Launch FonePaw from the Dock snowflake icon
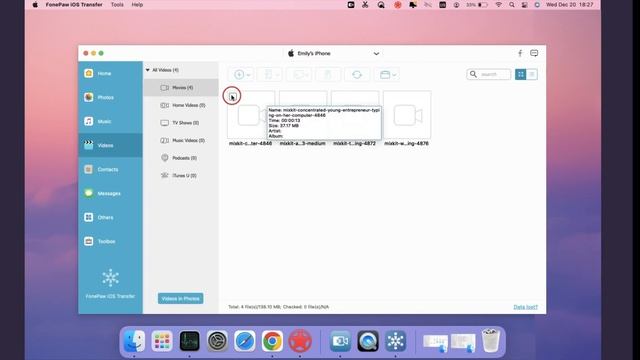Image resolution: width=640 pixels, height=360 pixels. coord(395,341)
